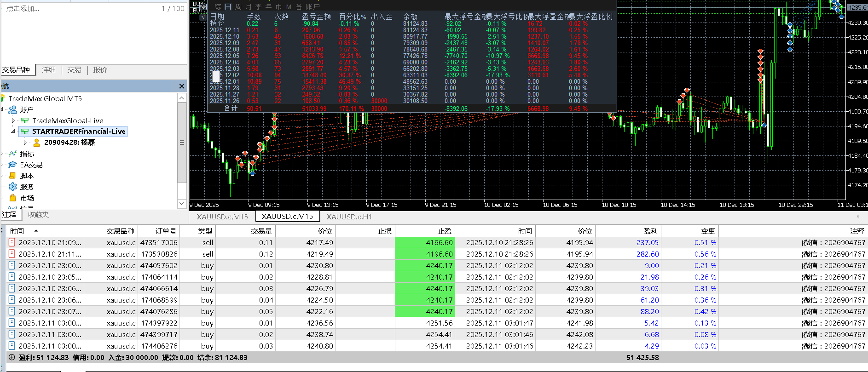Viewport: 868px width, 372px height.
Task: Select the 指标 indicators icon in navigator
Action: pos(13,154)
